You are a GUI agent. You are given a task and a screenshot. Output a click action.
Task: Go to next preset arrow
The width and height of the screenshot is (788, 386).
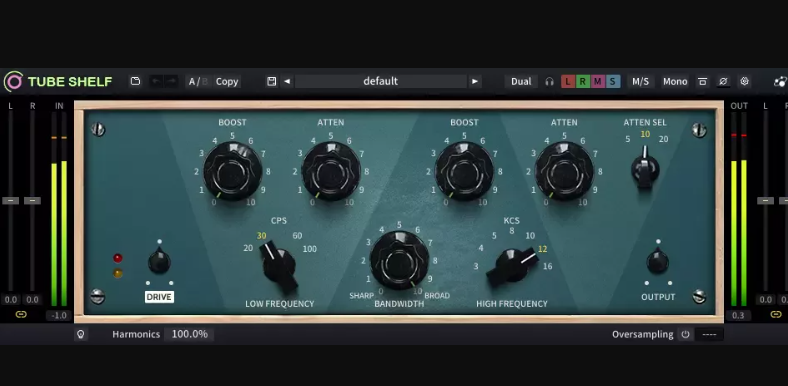tap(474, 81)
